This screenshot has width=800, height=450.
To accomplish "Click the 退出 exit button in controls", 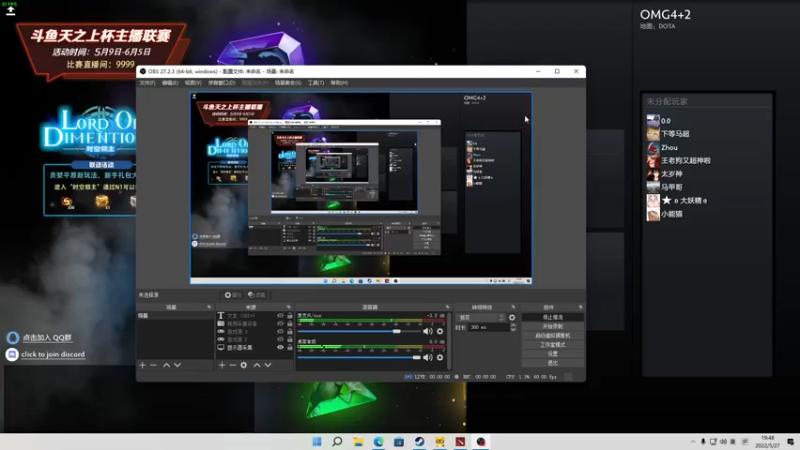I will [553, 363].
